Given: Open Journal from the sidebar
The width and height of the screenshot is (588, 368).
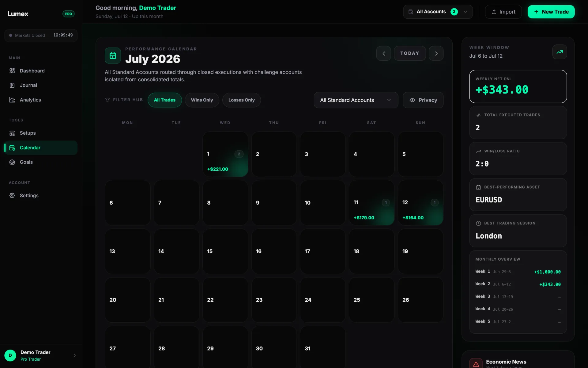Looking at the screenshot, I should coord(41,85).
